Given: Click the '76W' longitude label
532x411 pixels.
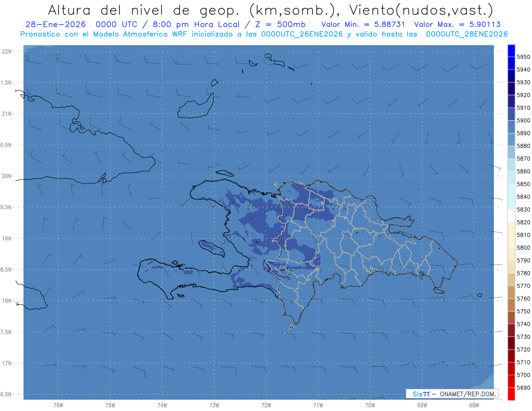Looking at the screenshot, I should (x=58, y=405).
